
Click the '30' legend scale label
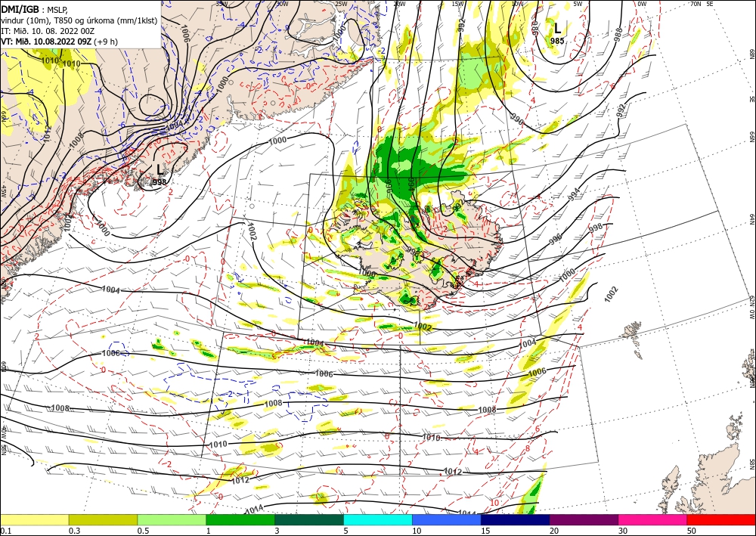click(623, 531)
